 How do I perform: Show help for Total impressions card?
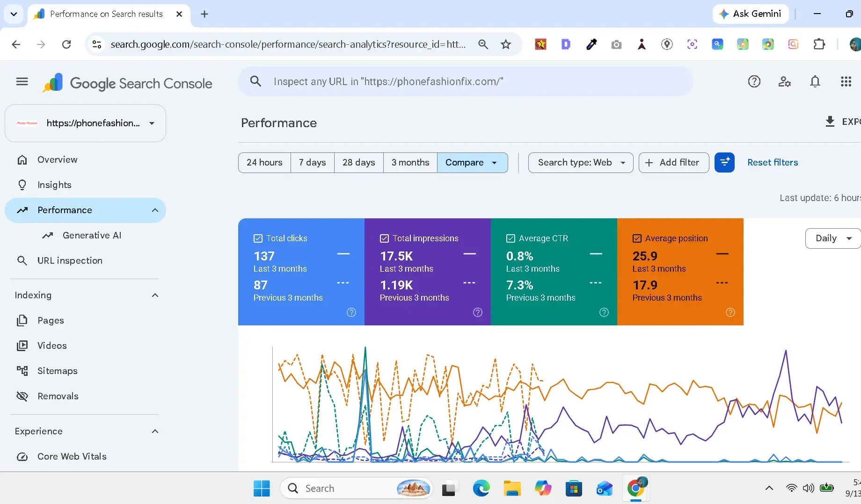478,312
